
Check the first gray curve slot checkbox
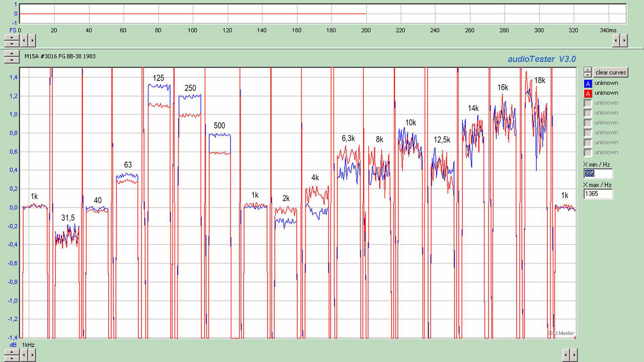(x=588, y=103)
